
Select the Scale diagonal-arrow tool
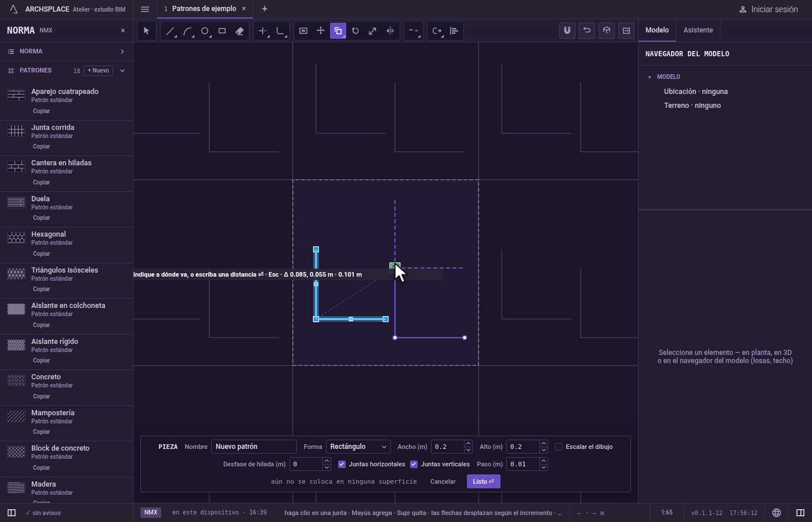point(373,31)
